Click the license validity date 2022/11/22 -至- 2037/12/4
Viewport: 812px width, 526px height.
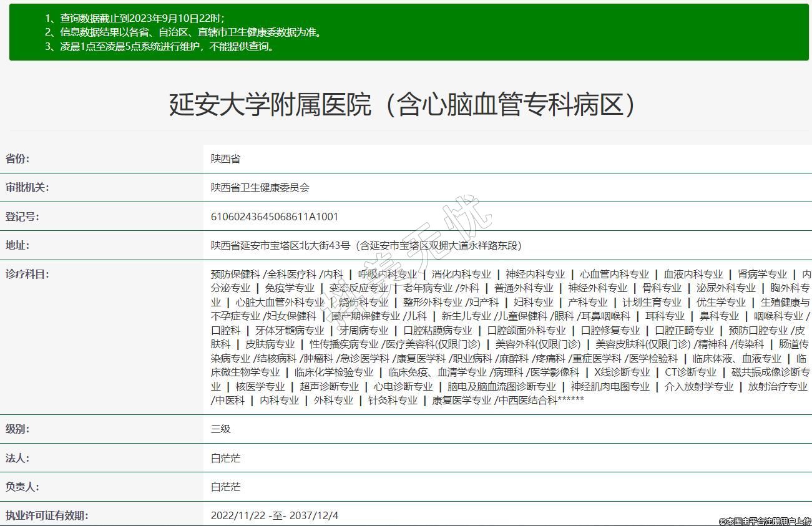[x=275, y=515]
